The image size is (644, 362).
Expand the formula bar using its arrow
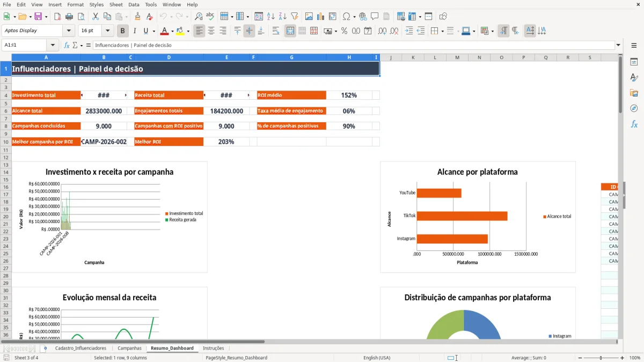(618, 46)
